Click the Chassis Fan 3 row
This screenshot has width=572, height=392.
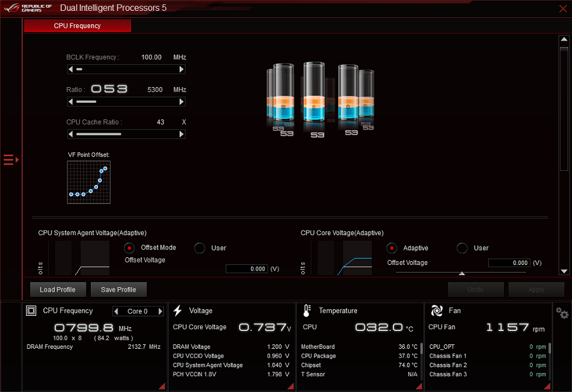(487, 374)
